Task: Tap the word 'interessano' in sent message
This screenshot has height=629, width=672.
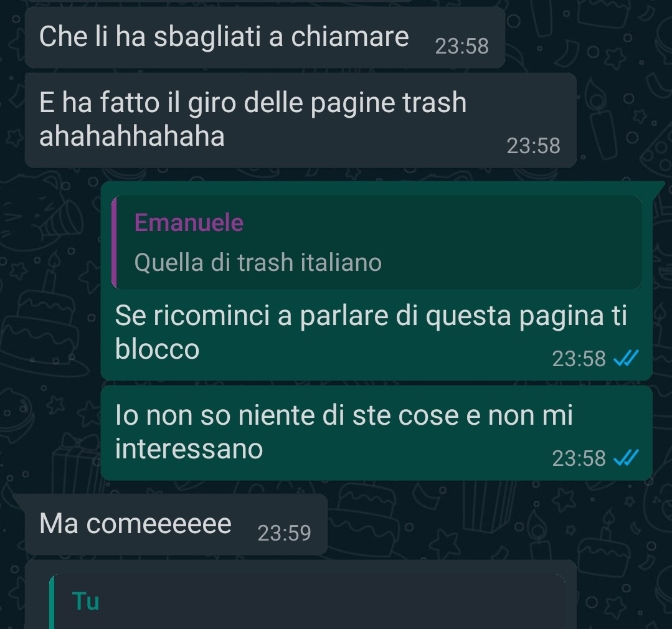Action: pos(189,448)
